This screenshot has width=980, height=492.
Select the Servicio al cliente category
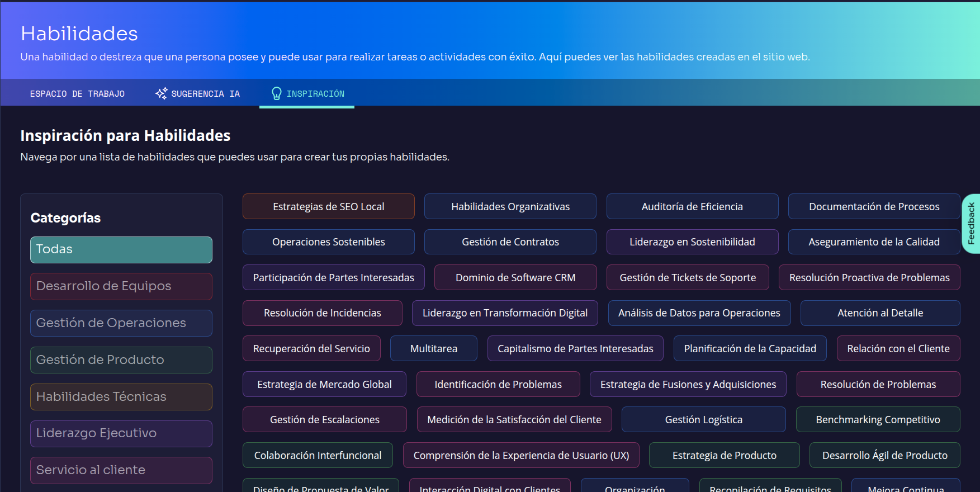[121, 470]
